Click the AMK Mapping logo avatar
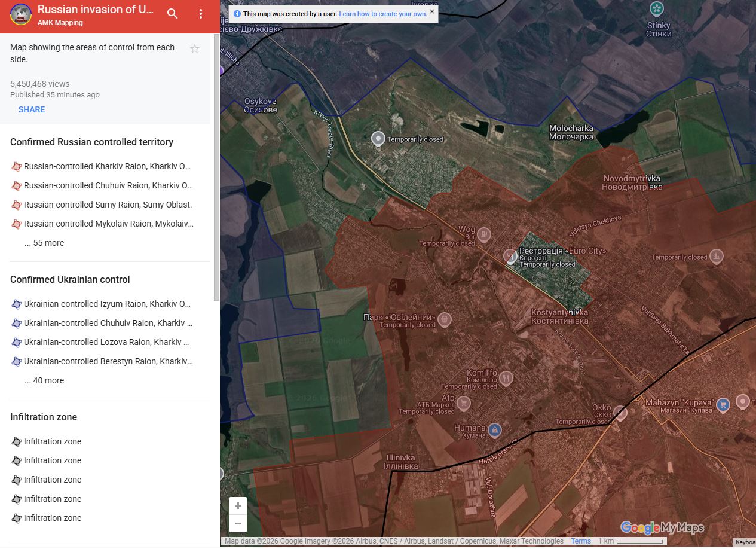Screen dimensions: 756x549 [21, 14]
